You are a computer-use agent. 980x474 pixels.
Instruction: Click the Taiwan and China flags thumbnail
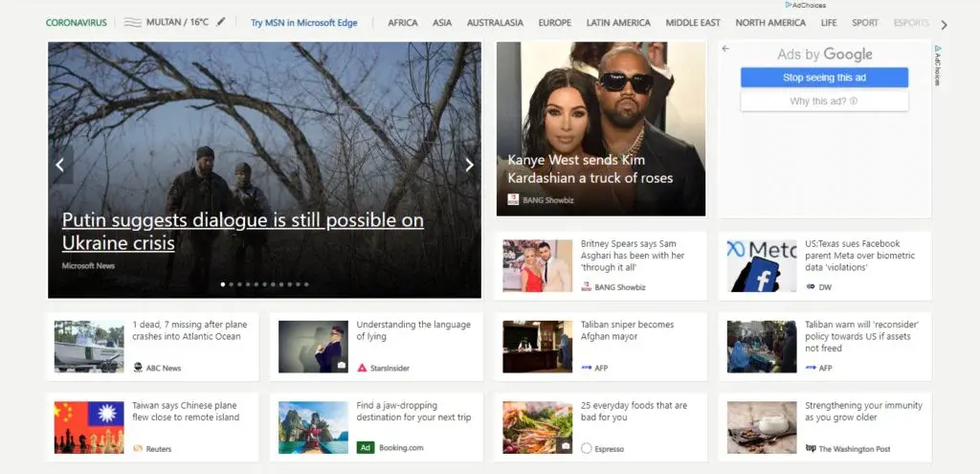(89, 427)
